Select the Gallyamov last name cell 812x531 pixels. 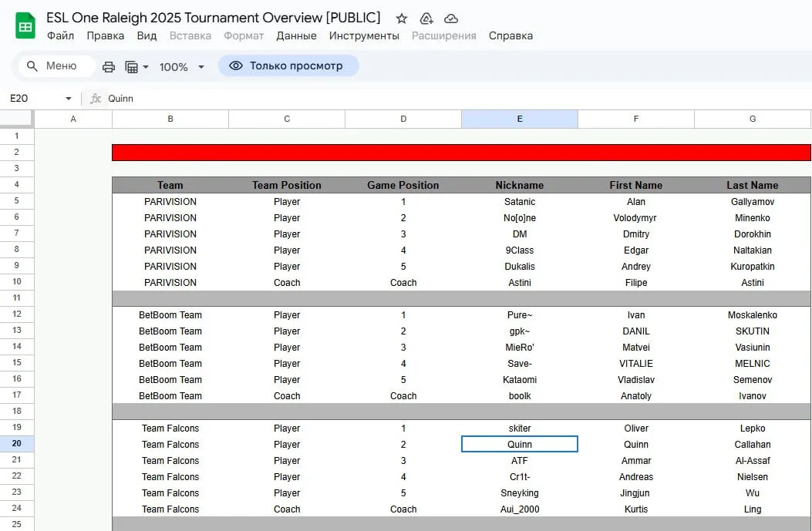(x=753, y=202)
